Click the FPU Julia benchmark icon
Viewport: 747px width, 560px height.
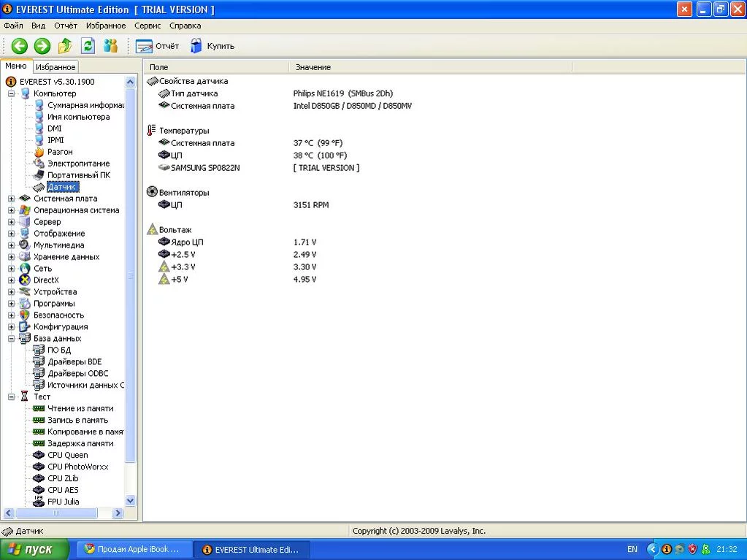39,501
